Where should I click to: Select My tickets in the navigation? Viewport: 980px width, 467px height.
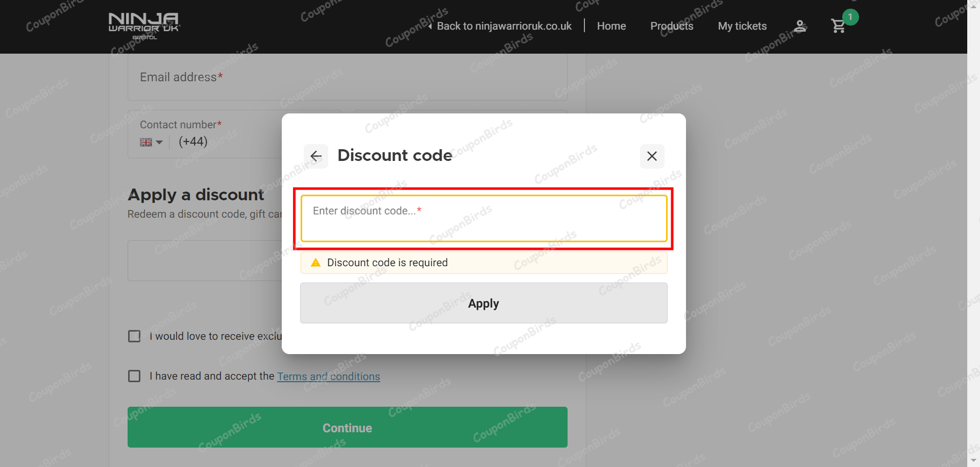[x=742, y=26]
